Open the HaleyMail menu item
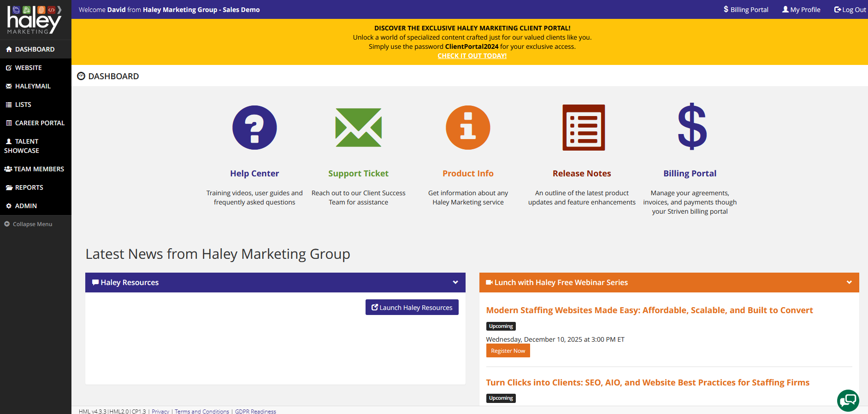This screenshot has height=414, width=868. coord(32,86)
